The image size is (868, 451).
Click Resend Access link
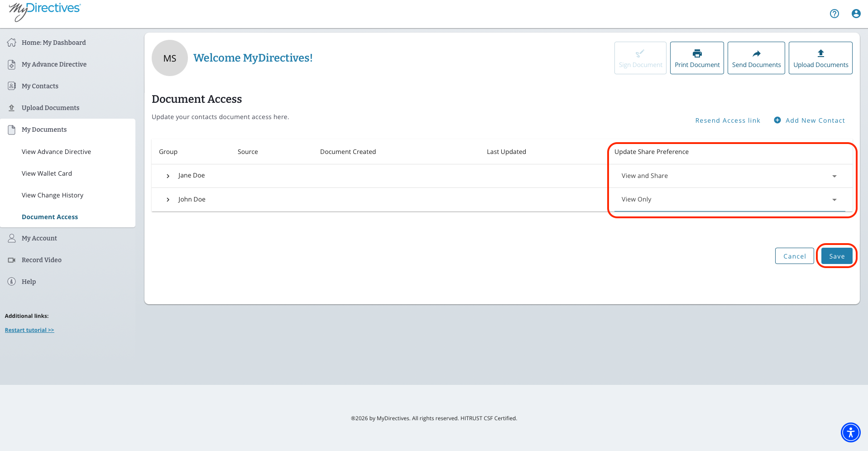(x=728, y=120)
